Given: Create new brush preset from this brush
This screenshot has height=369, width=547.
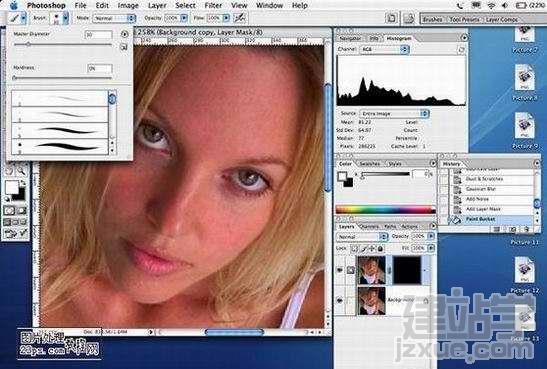Looking at the screenshot, I should point(123,47).
